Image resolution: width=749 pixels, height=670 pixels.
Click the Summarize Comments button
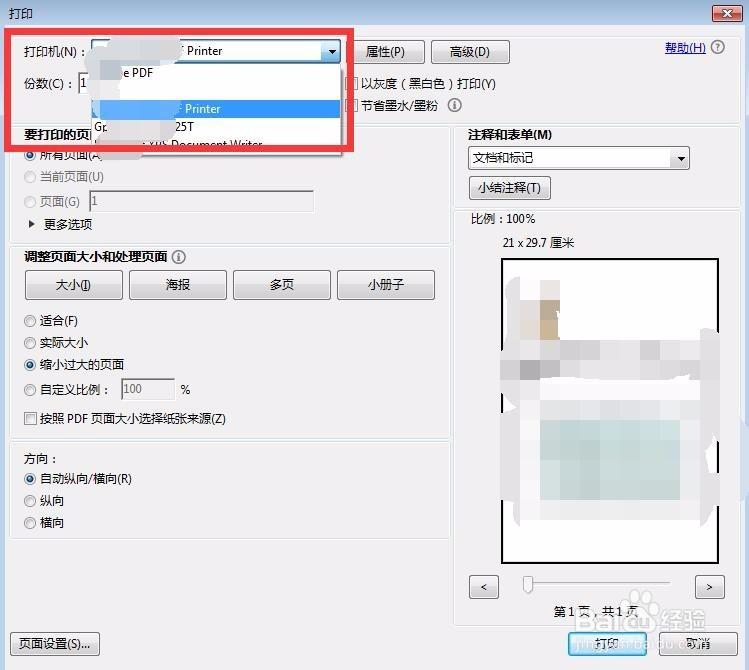tap(510, 188)
